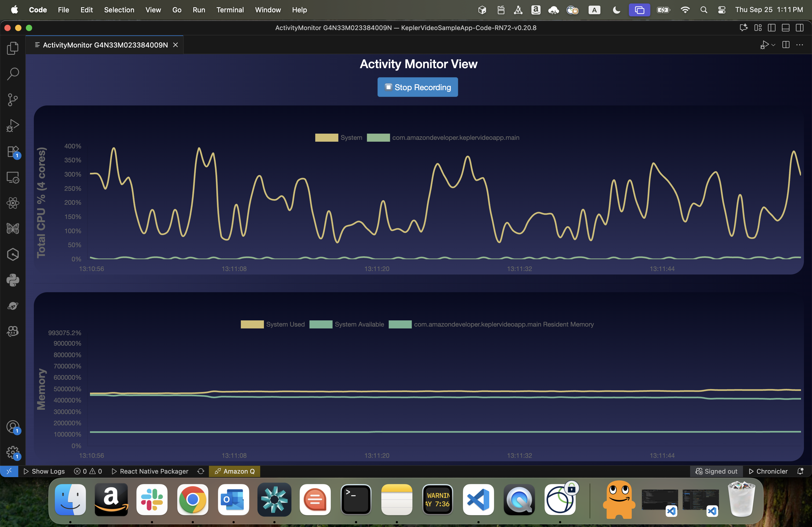
Task: Open More Actions ellipsis in editor toolbar
Action: pos(799,45)
